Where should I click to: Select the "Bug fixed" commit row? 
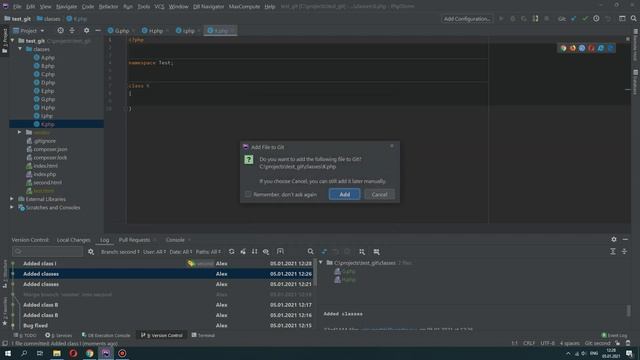click(x=162, y=326)
